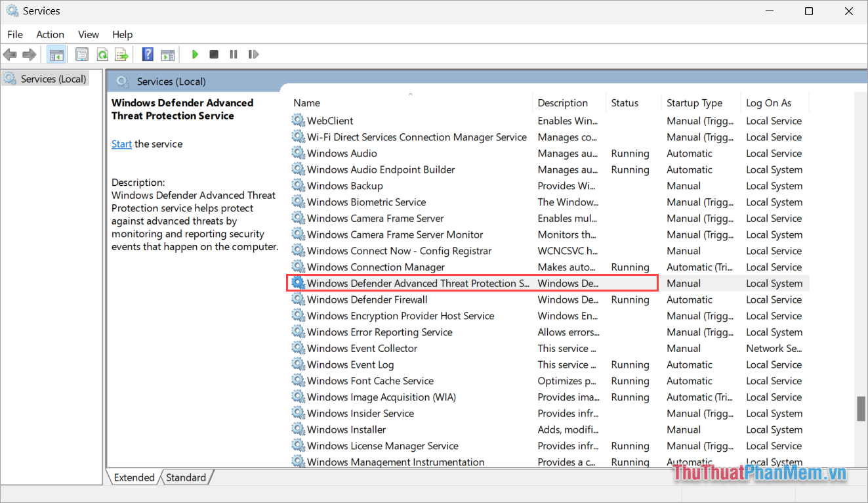The width and height of the screenshot is (868, 503).
Task: Open the Action menu
Action: pos(50,34)
